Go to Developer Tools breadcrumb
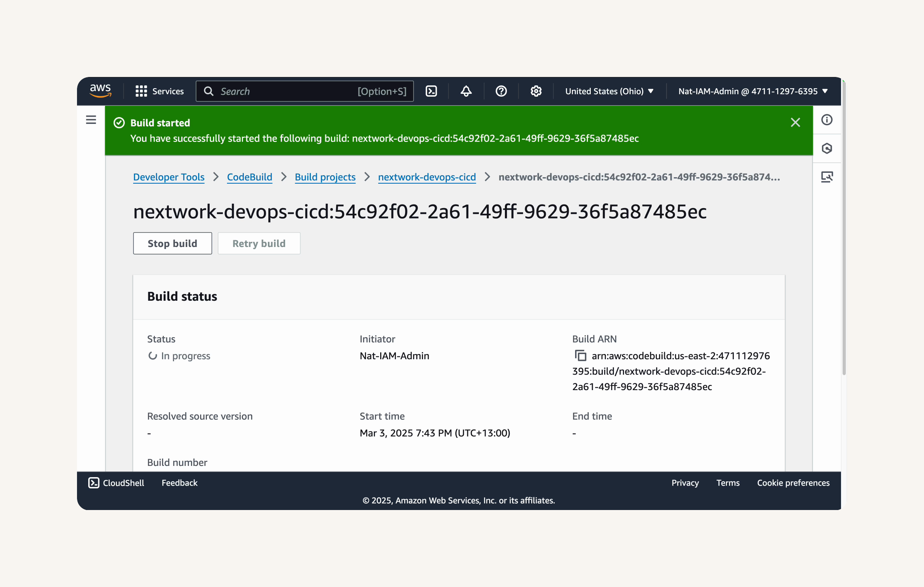This screenshot has height=587, width=924. coord(169,177)
